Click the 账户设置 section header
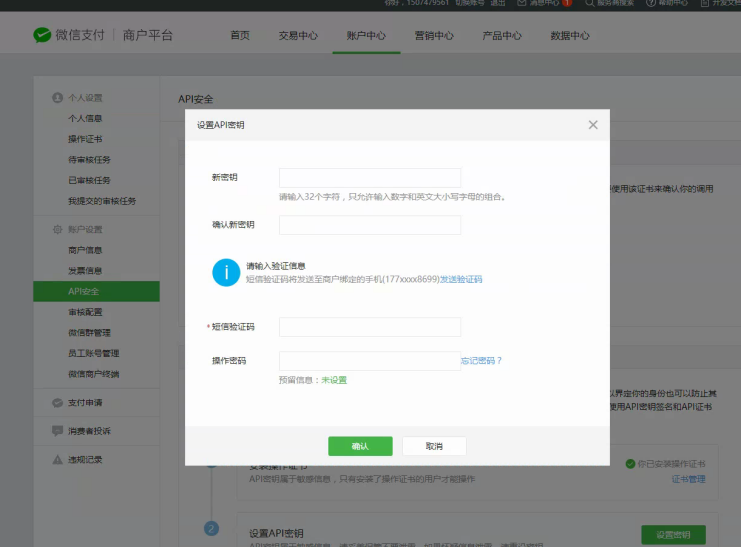 [85, 229]
